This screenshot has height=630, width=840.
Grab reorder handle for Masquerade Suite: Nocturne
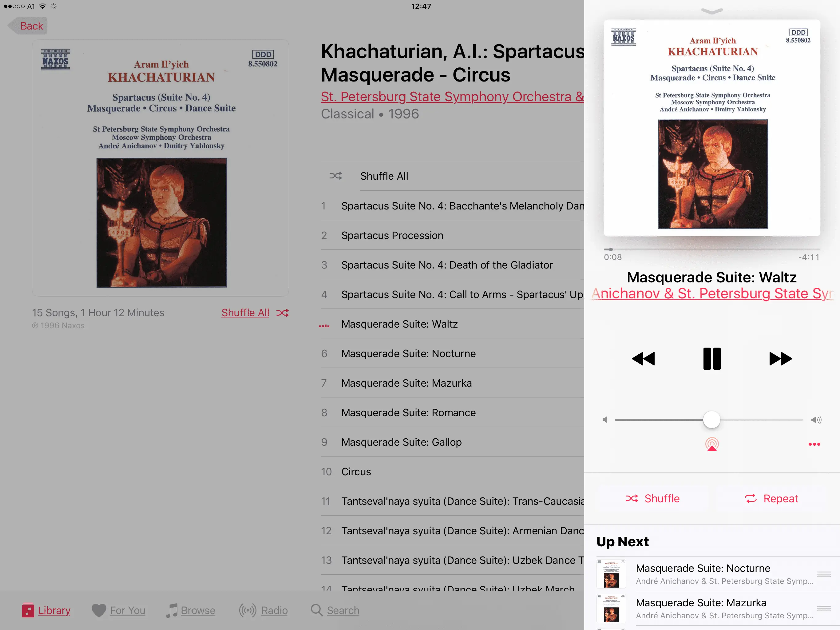824,574
